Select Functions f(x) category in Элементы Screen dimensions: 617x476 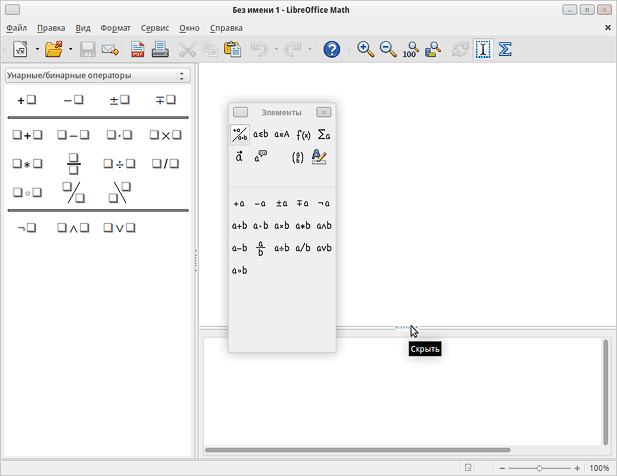(303, 135)
